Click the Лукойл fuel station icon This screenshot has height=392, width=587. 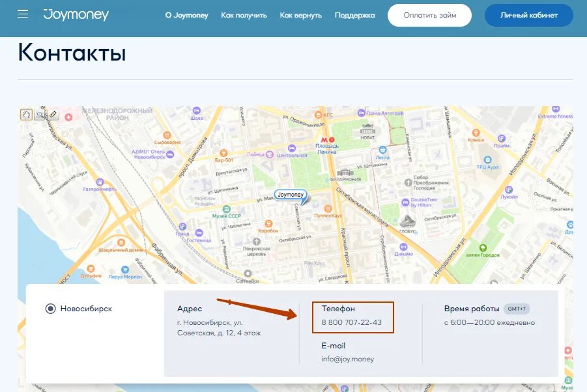coord(509,189)
